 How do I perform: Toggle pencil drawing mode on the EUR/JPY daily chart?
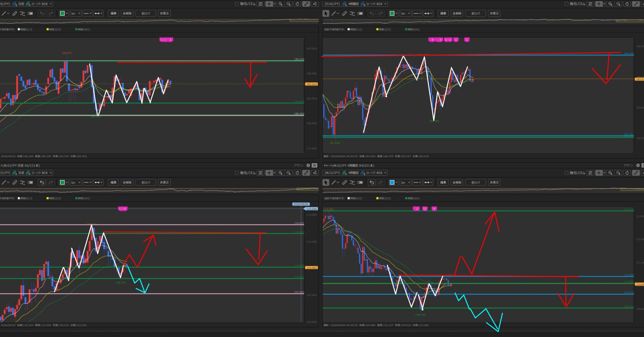click(306, 4)
